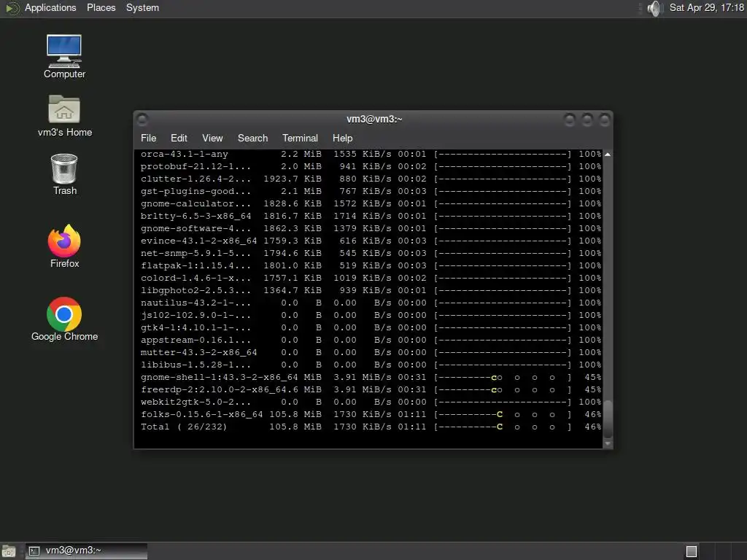
Task: Launch Firefox from the desktop
Action: (x=64, y=246)
